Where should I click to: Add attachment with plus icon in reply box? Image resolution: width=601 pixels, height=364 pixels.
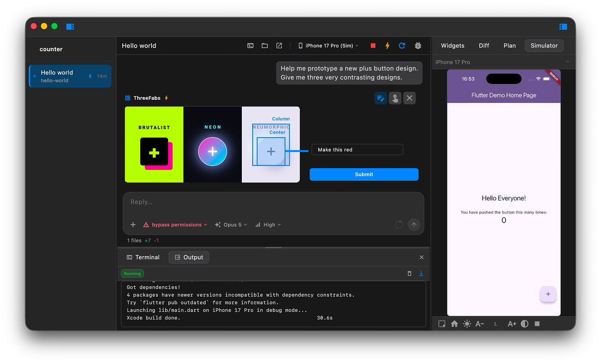(133, 225)
